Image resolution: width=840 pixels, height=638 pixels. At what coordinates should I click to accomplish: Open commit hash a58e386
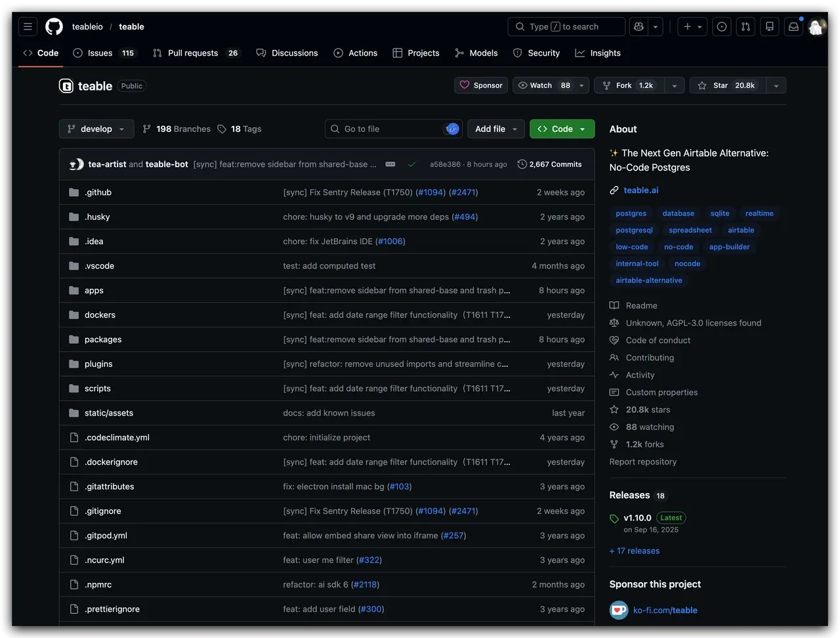point(445,165)
